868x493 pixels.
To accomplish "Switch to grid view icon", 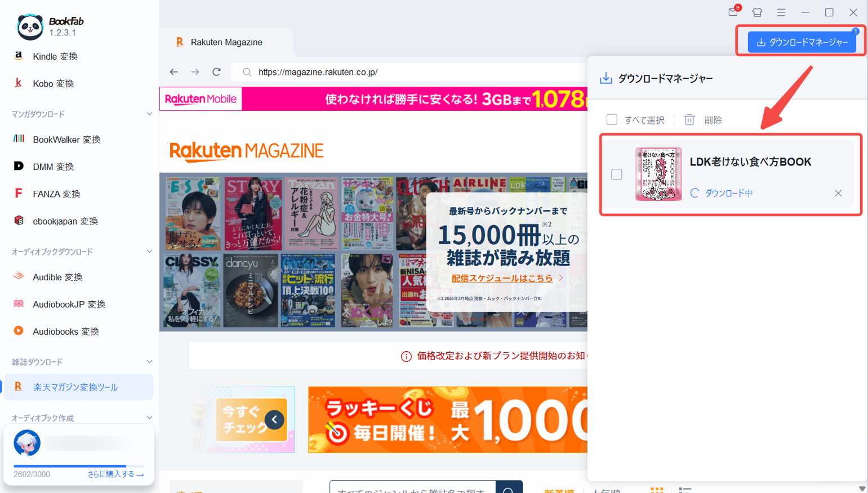I will 657,490.
